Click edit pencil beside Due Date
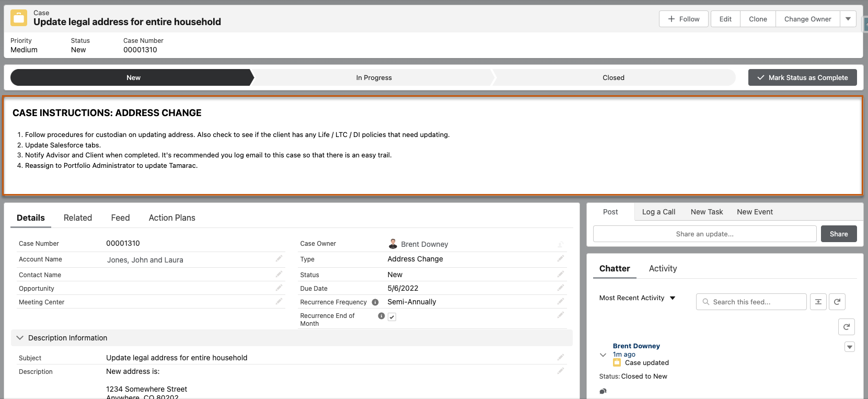Screen dimensions: 868x399 (x=560, y=288)
